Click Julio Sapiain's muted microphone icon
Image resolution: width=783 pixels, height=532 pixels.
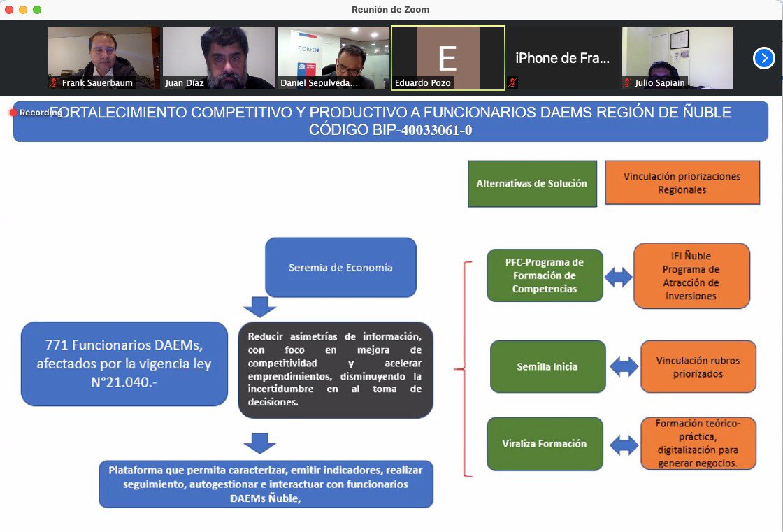coord(627,83)
